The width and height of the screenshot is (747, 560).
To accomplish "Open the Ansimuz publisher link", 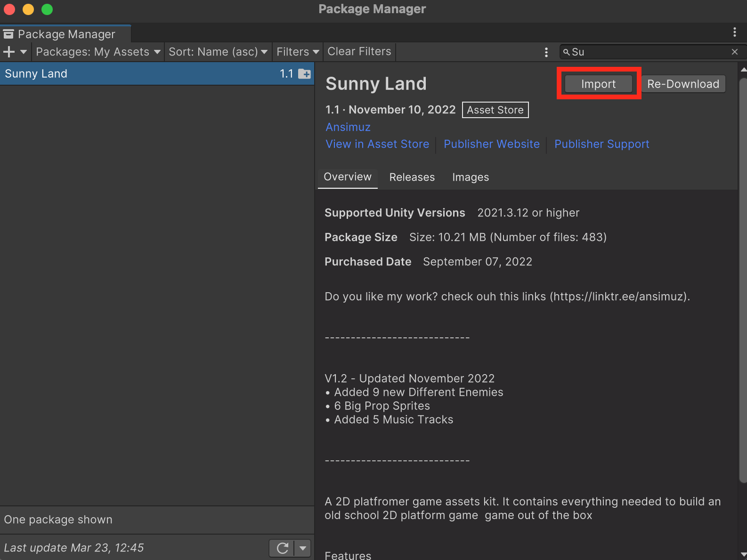I will point(348,127).
